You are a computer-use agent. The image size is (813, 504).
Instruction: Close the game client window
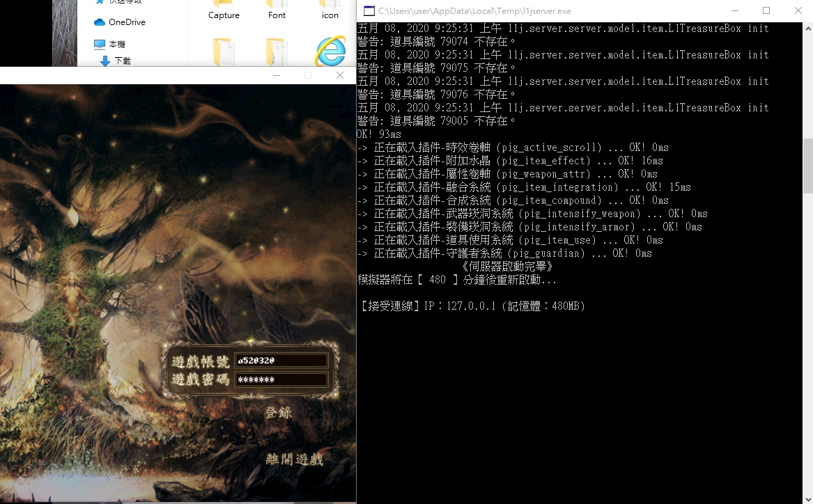point(339,76)
